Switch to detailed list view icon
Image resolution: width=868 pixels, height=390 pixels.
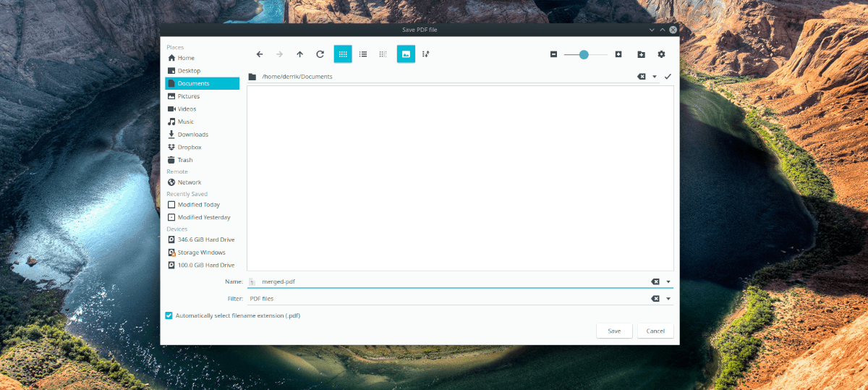tap(363, 54)
